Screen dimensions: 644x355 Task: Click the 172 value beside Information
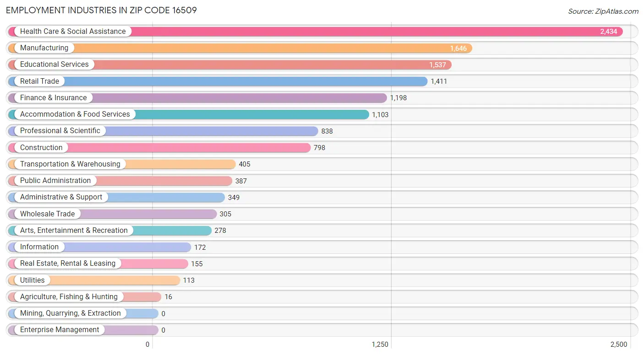pos(200,247)
